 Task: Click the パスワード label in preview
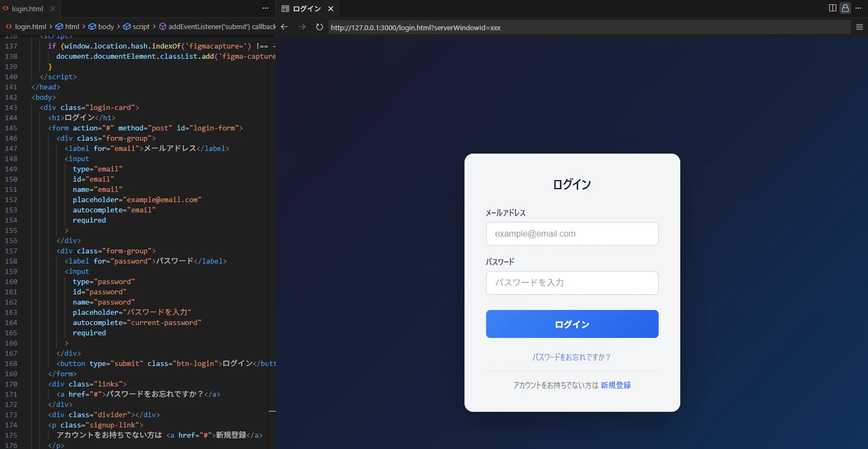click(x=500, y=262)
